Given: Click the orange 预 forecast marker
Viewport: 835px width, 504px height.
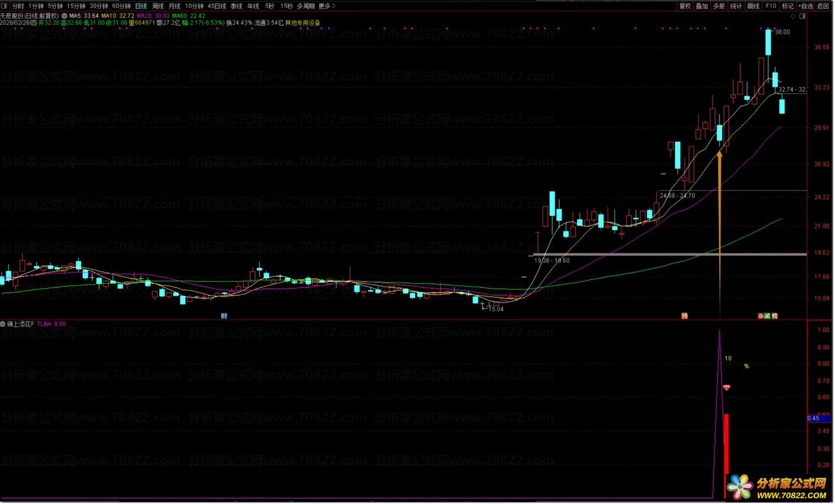Looking at the screenshot, I should pos(685,316).
